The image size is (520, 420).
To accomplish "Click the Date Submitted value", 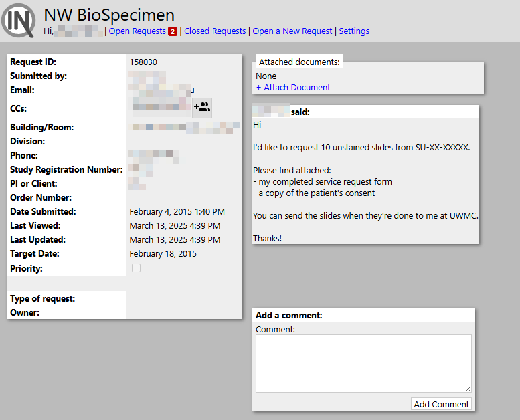I will click(x=177, y=212).
